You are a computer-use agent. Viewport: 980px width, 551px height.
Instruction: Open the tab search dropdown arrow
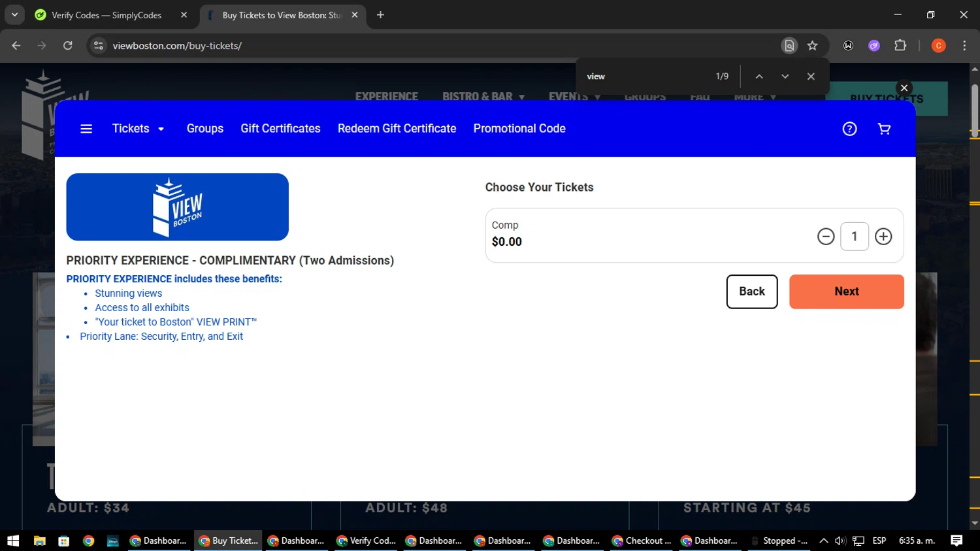pyautogui.click(x=14, y=15)
